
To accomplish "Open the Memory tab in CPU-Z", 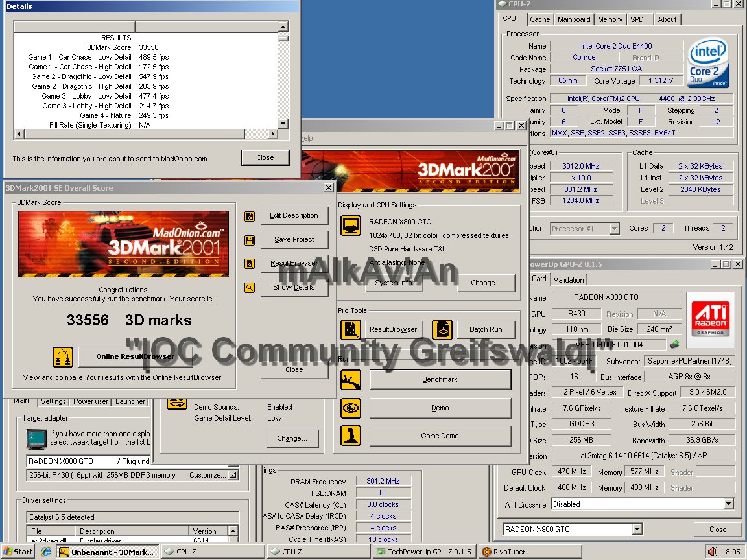I will pos(610,19).
